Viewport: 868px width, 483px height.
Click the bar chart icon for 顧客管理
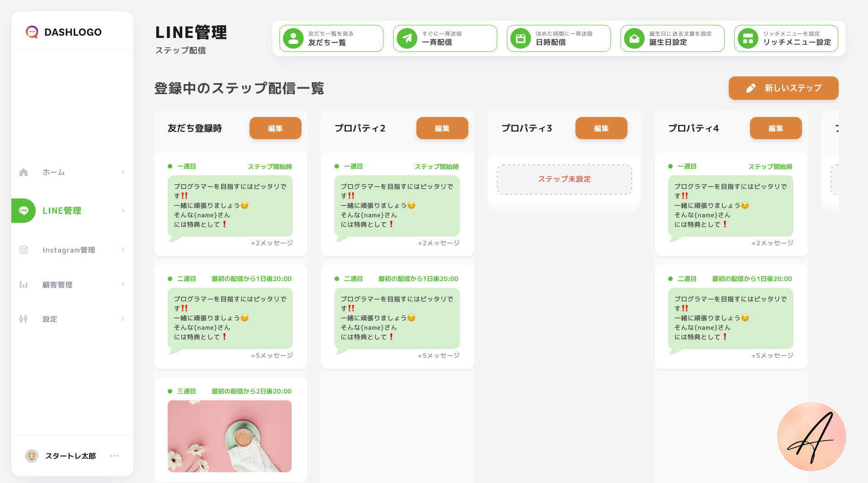[24, 285]
